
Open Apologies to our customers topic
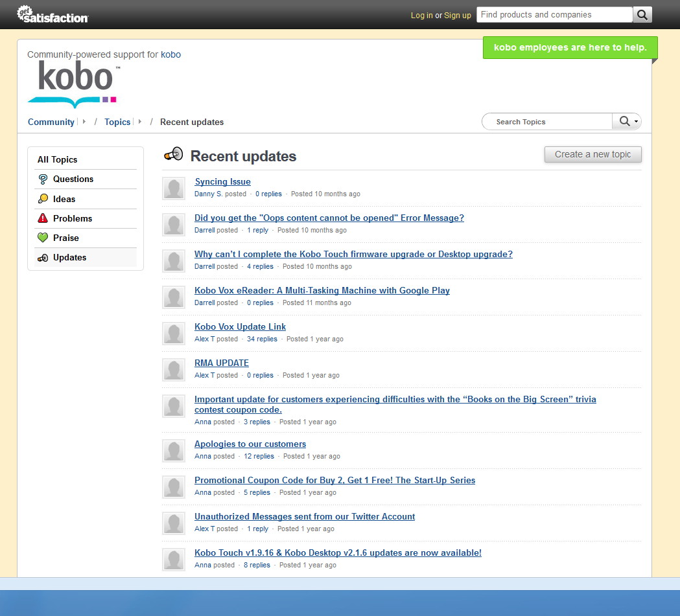pos(250,444)
